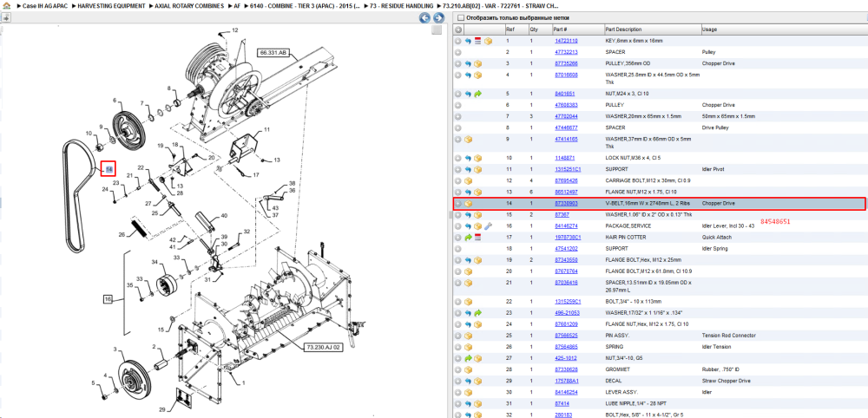This screenshot has height=418, width=868.
Task: Click box icon for part 87670764
Action: [x=469, y=271]
